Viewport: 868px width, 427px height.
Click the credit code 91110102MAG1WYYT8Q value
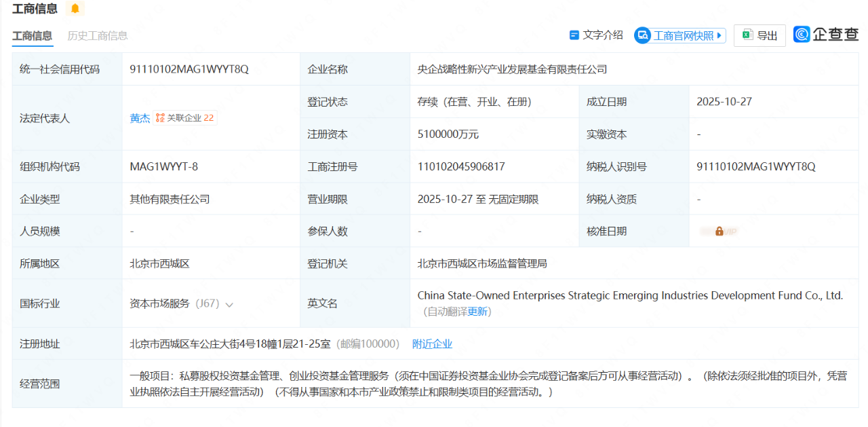coord(189,69)
